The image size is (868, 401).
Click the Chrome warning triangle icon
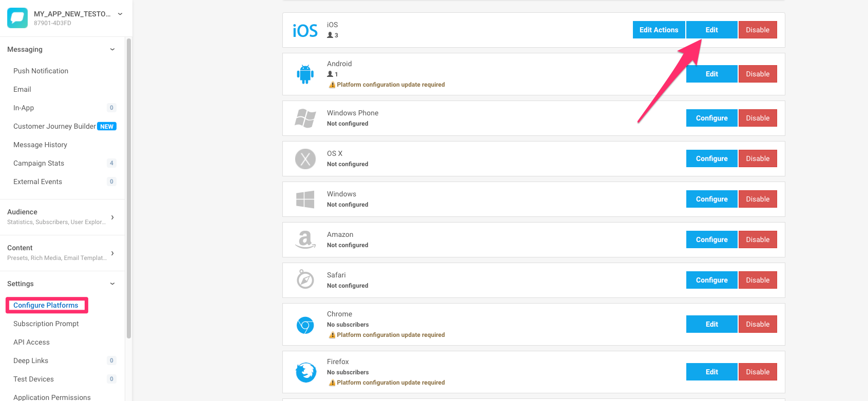pyautogui.click(x=332, y=335)
